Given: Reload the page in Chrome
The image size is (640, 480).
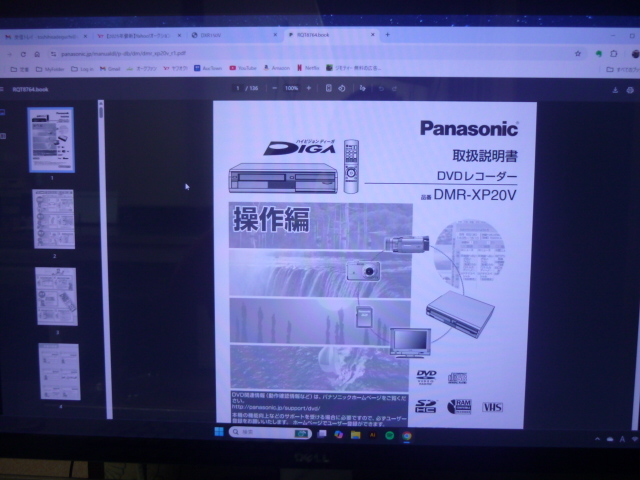Looking at the screenshot, I should click(23, 54).
